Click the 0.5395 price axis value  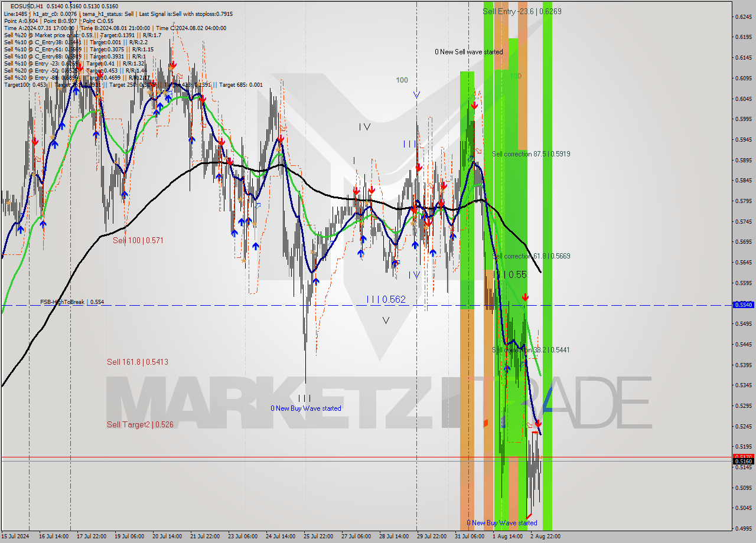743,365
